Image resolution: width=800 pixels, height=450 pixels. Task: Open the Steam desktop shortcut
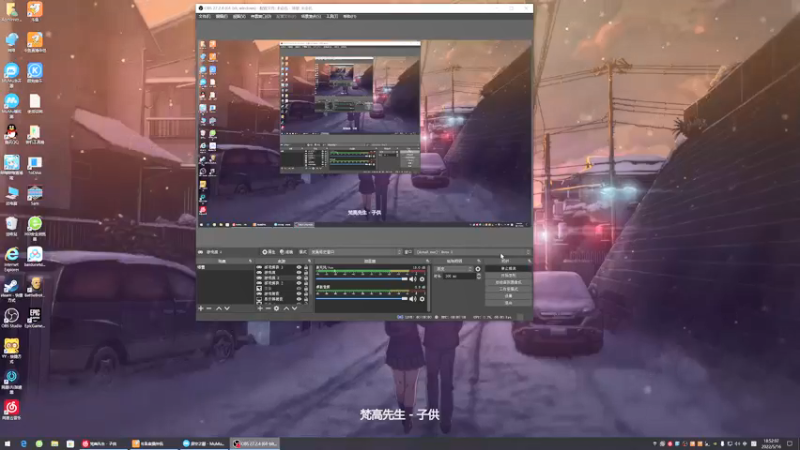(x=11, y=290)
